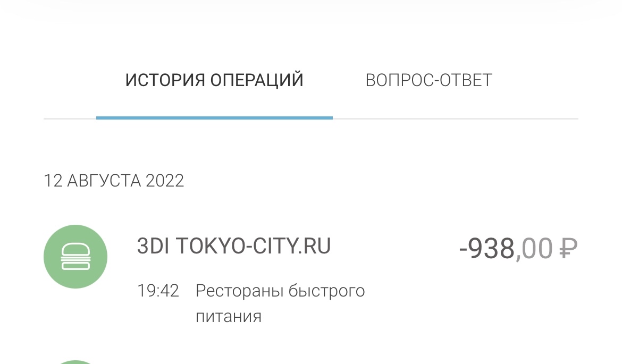Open the fast food burger category icon
Viewport: 622px width, 364px height.
pos(75,257)
